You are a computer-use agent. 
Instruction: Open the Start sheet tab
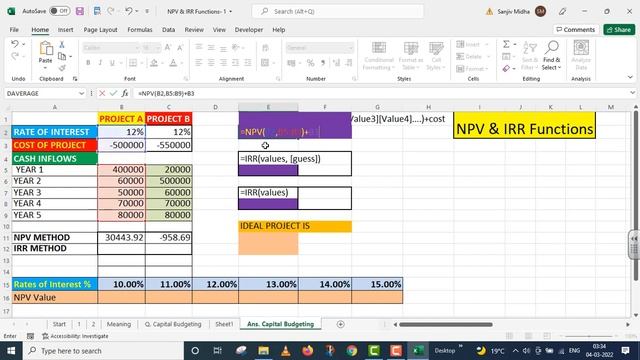pos(59,324)
